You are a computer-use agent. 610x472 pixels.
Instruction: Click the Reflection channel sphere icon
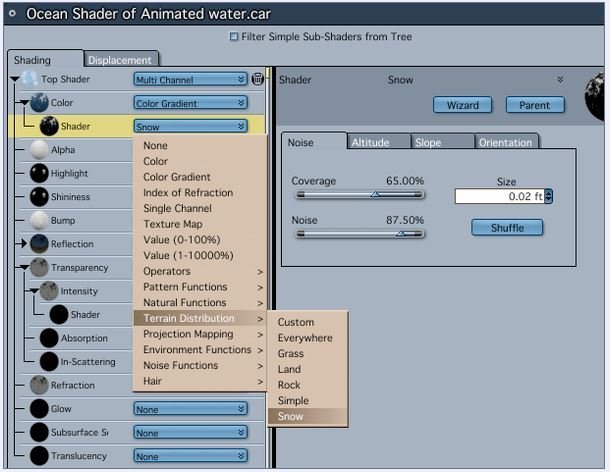coord(39,244)
